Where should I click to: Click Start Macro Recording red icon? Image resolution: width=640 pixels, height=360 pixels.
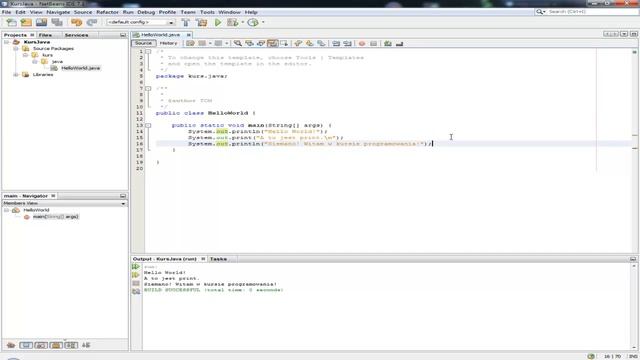[x=362, y=43]
